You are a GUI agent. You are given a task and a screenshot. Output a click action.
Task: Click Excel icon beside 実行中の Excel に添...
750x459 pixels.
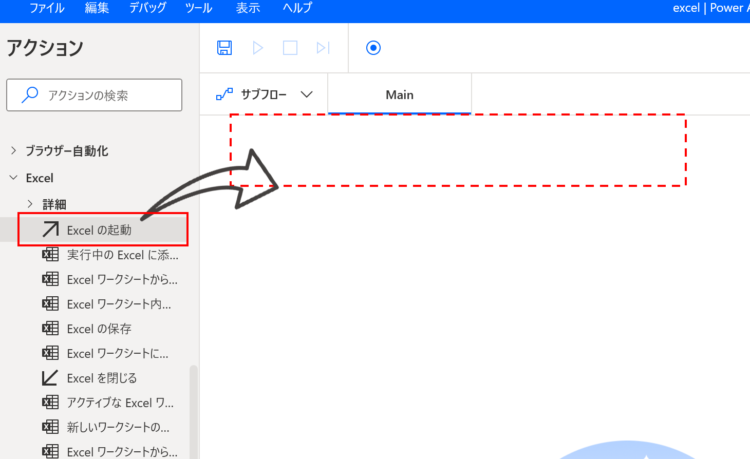[50, 254]
